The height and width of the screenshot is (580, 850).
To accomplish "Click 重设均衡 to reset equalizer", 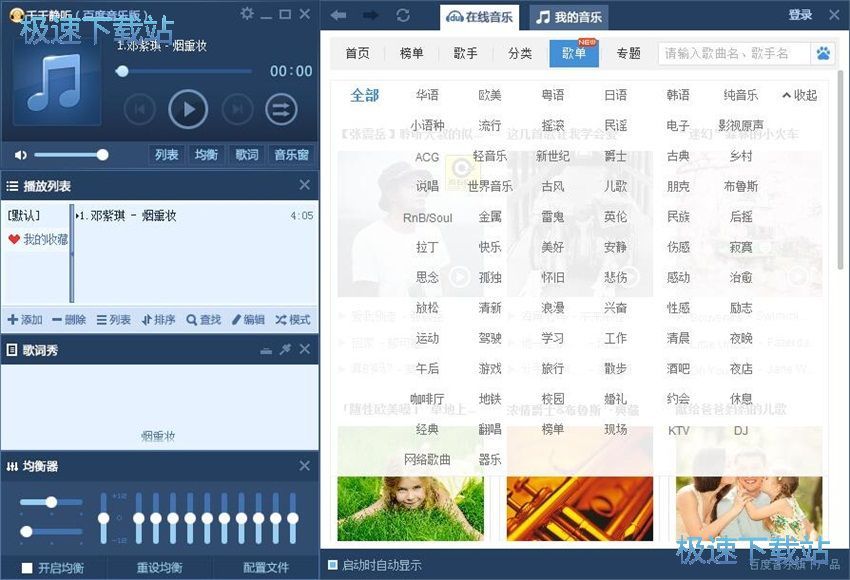I will [x=159, y=568].
